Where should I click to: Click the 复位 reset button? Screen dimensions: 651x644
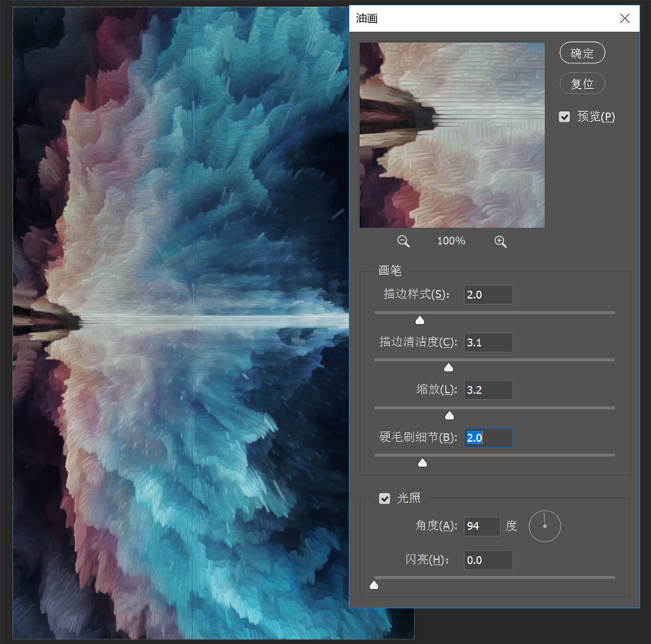(582, 83)
